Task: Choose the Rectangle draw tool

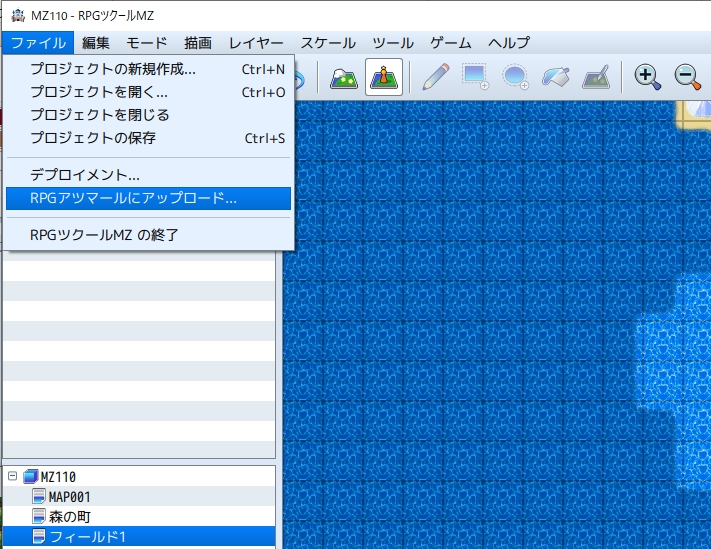Action: click(x=475, y=77)
